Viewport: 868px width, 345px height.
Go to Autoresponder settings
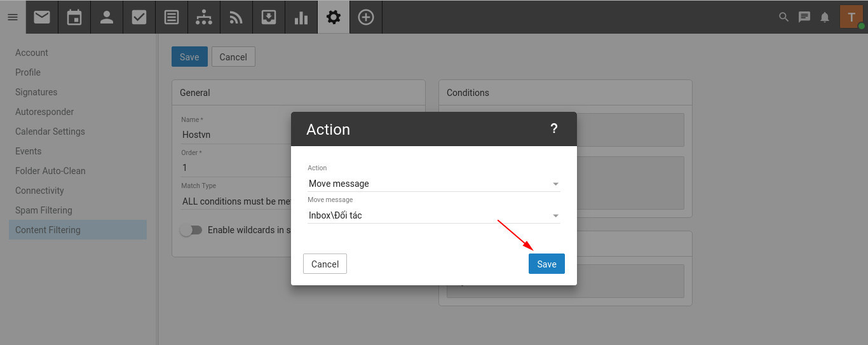44,112
